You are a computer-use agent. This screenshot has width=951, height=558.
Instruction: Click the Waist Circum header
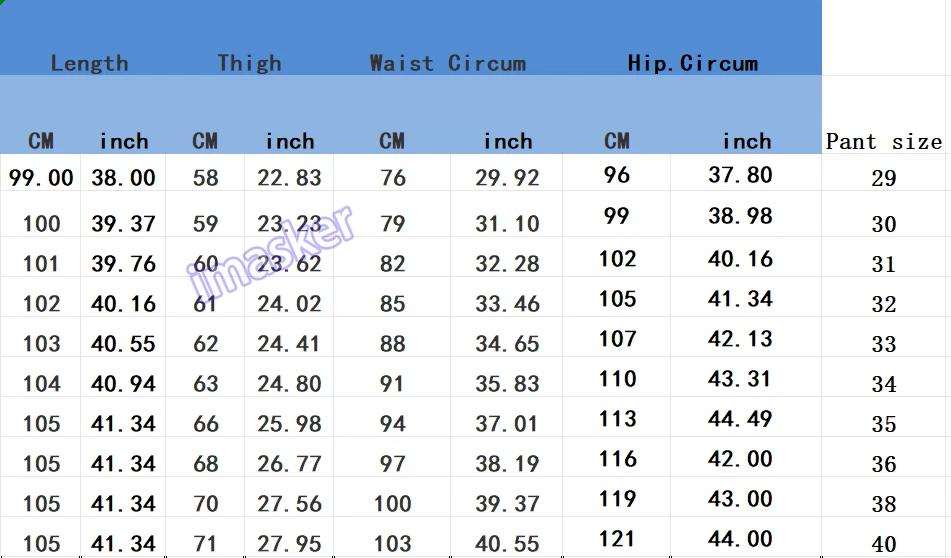447,63
